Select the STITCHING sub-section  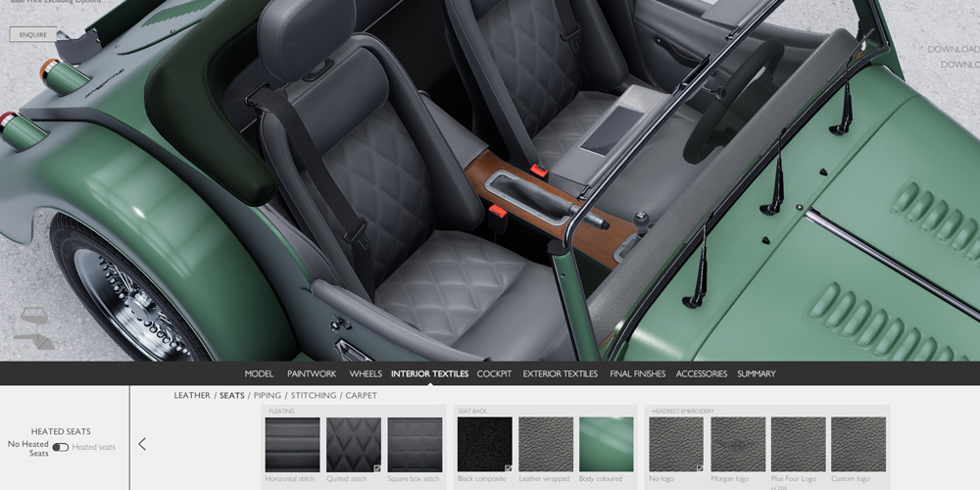coord(314,396)
